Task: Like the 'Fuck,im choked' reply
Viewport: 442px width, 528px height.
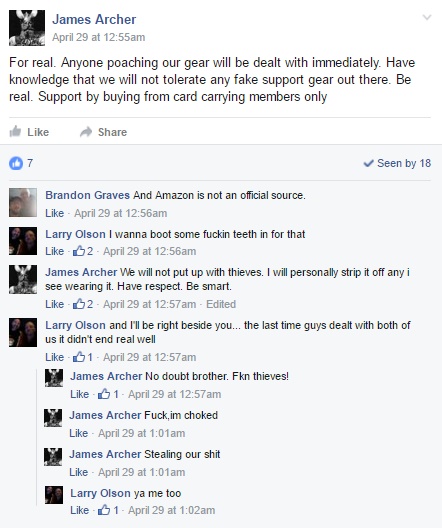Action: point(78,433)
